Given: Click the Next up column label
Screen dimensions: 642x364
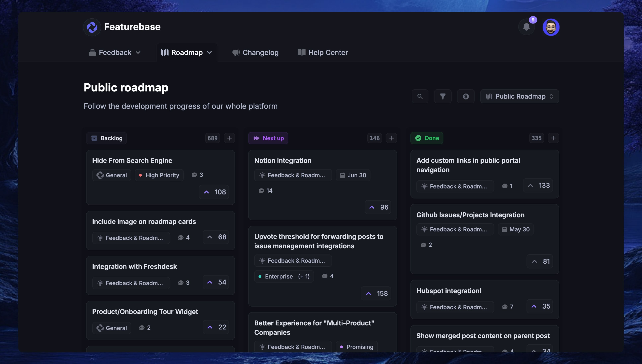Looking at the screenshot, I should click(x=268, y=138).
